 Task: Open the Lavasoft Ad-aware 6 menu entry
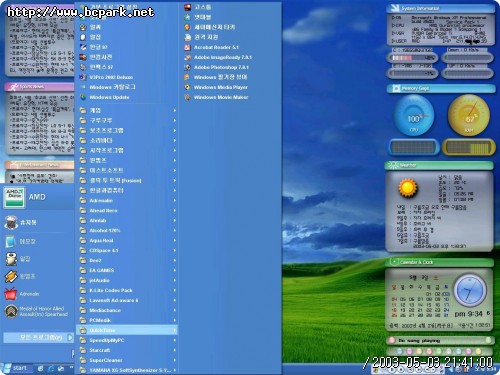pyautogui.click(x=127, y=300)
